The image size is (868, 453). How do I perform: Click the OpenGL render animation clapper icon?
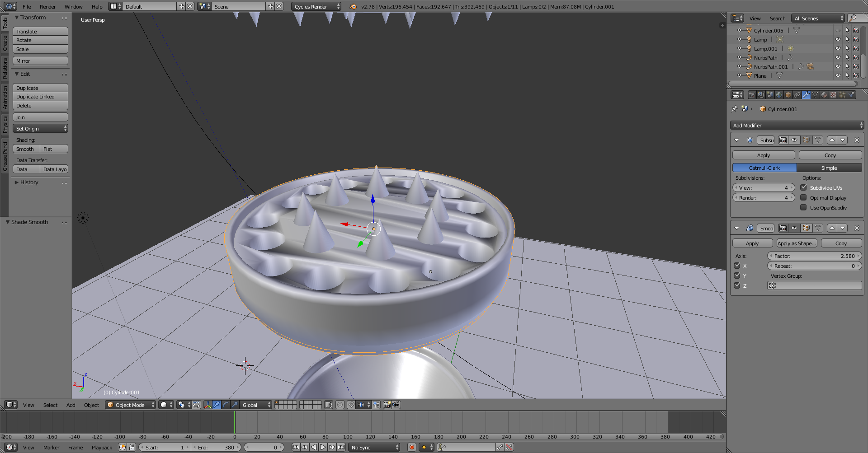(396, 405)
